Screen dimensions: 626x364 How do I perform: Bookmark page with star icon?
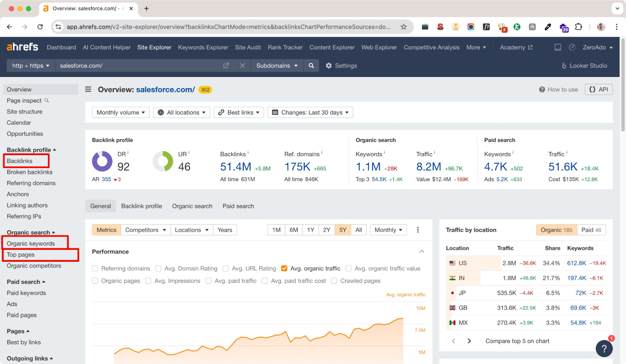pos(403,27)
